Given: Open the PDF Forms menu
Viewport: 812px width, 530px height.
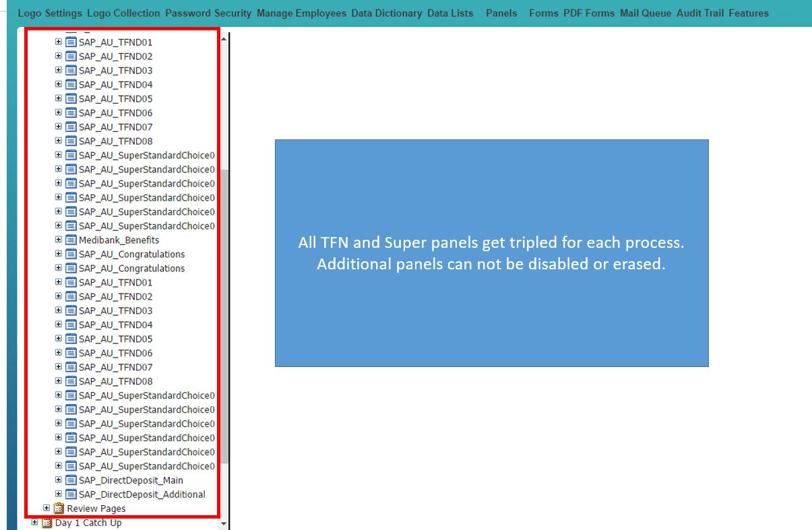Looking at the screenshot, I should pos(589,13).
